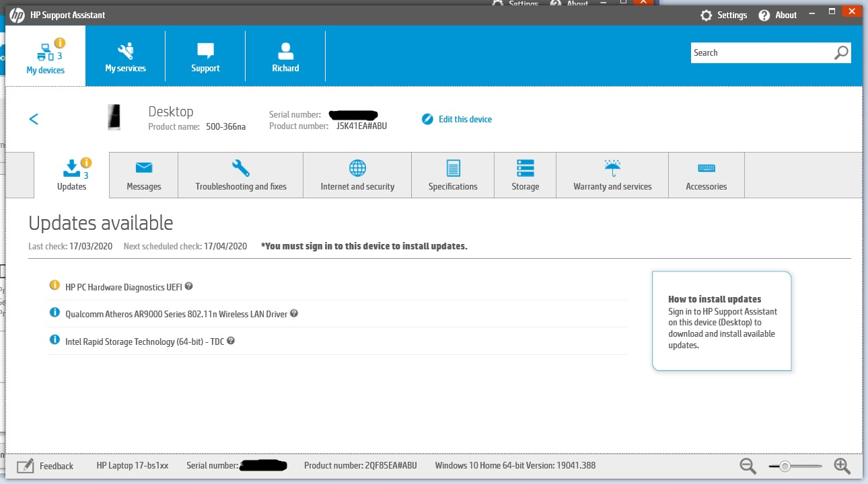Zoom out with the minus magnifier
Screen dimensions: 868x484
(x=748, y=465)
